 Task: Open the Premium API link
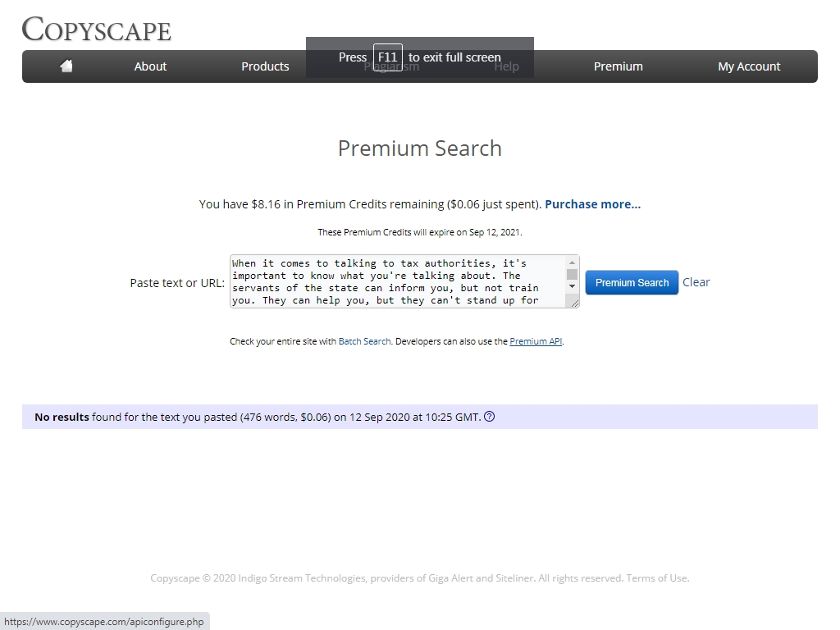[x=536, y=341]
